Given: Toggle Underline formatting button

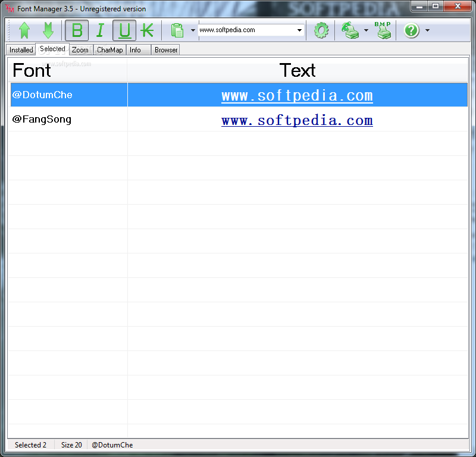Looking at the screenshot, I should click(124, 30).
